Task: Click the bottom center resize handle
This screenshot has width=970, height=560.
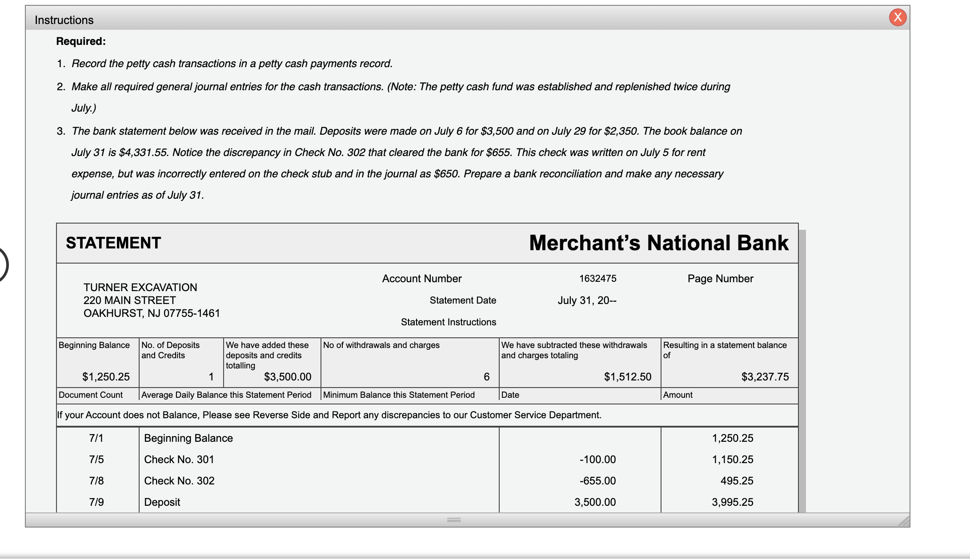Action: [x=454, y=520]
